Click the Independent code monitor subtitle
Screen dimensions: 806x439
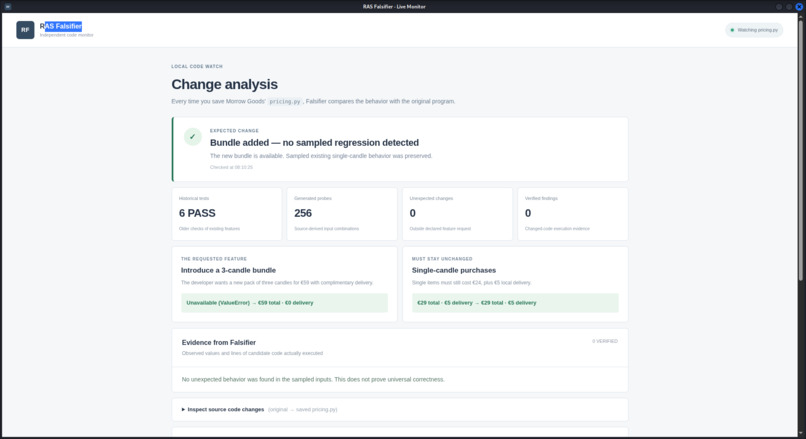pyautogui.click(x=67, y=35)
